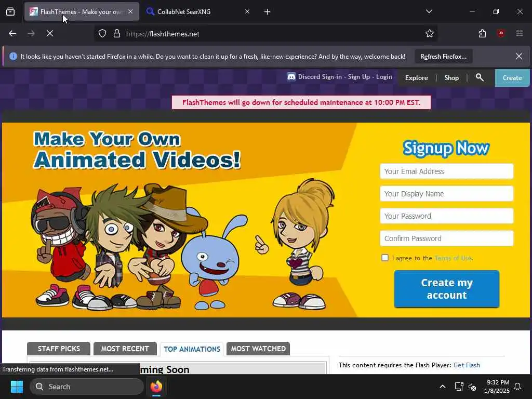Show hidden system tray icons
Screen dimensions: 532x399
pyautogui.click(x=443, y=387)
